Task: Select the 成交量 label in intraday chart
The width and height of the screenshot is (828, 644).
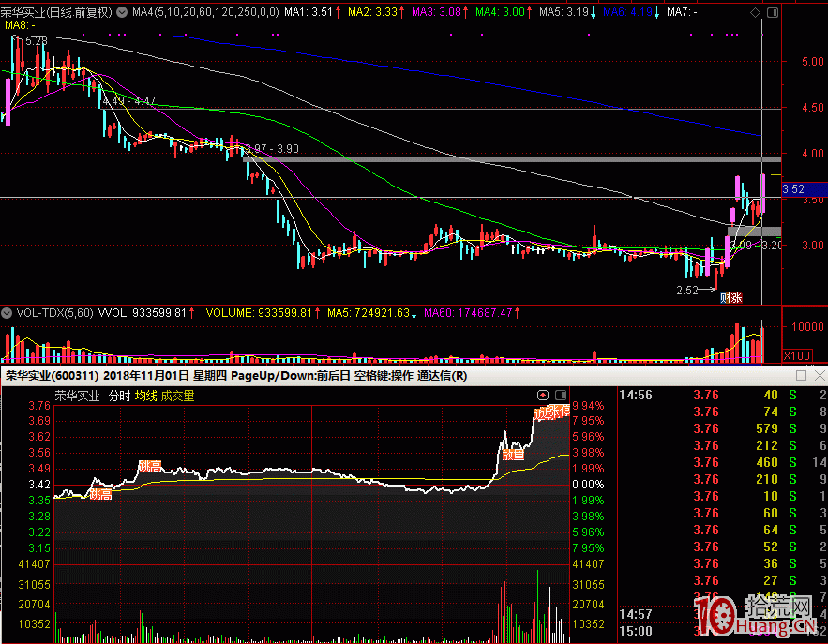Action: (177, 396)
